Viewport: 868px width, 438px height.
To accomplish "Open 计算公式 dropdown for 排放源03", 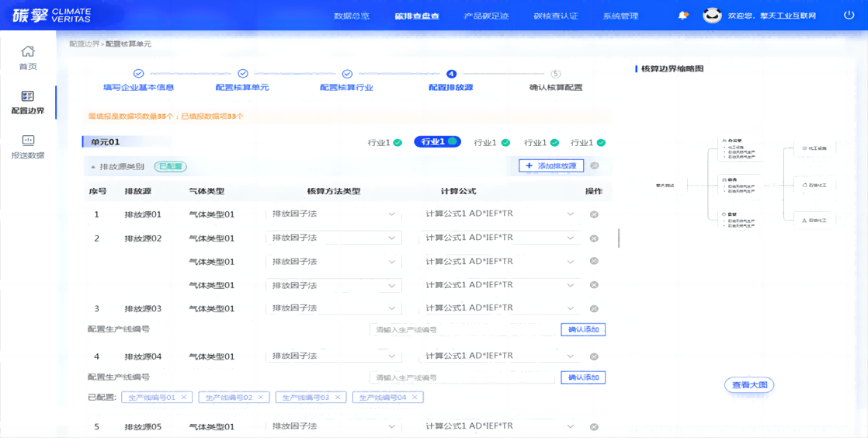I will tap(500, 308).
